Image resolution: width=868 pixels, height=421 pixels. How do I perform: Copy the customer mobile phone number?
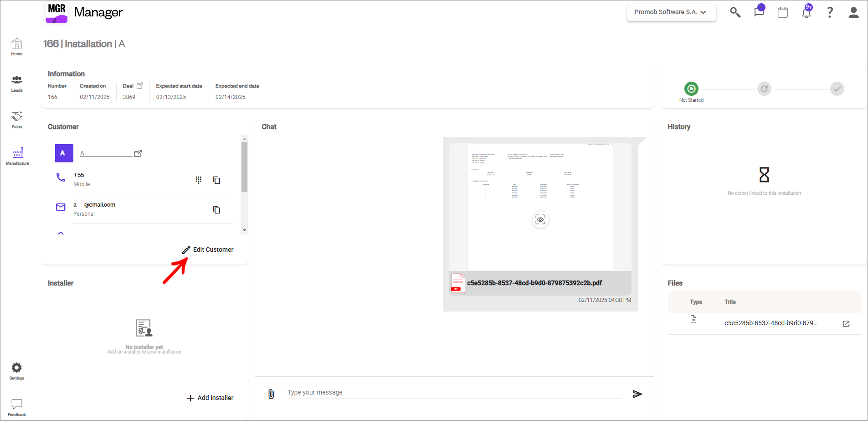click(x=217, y=180)
